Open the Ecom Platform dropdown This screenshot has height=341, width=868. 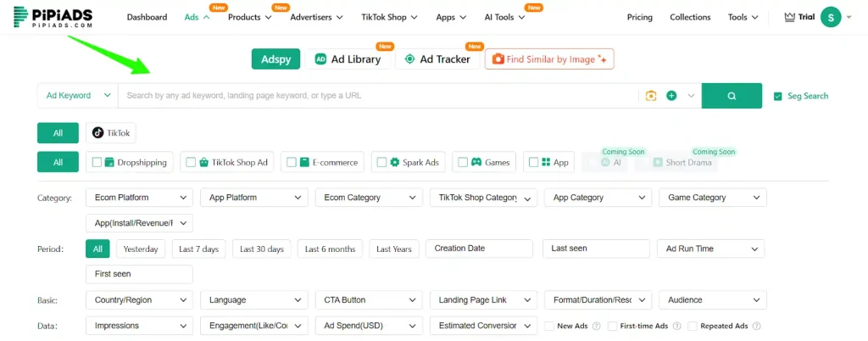[140, 198]
